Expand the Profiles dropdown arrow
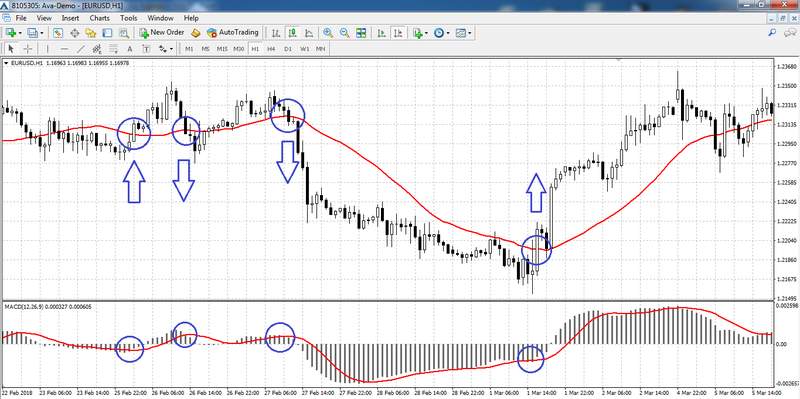Image resolution: width=800 pixels, height=399 pixels. point(42,33)
